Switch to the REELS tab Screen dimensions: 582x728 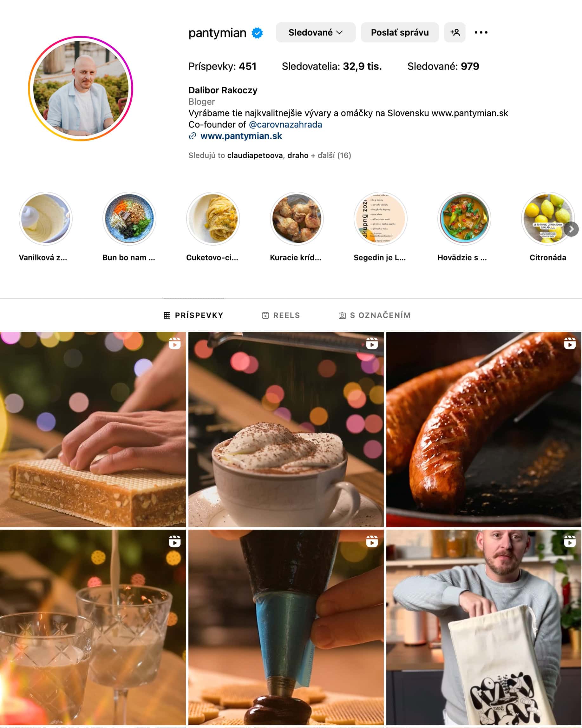[281, 315]
